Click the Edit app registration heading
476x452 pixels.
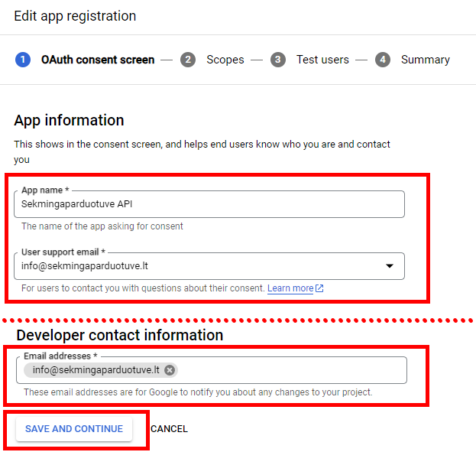(75, 16)
